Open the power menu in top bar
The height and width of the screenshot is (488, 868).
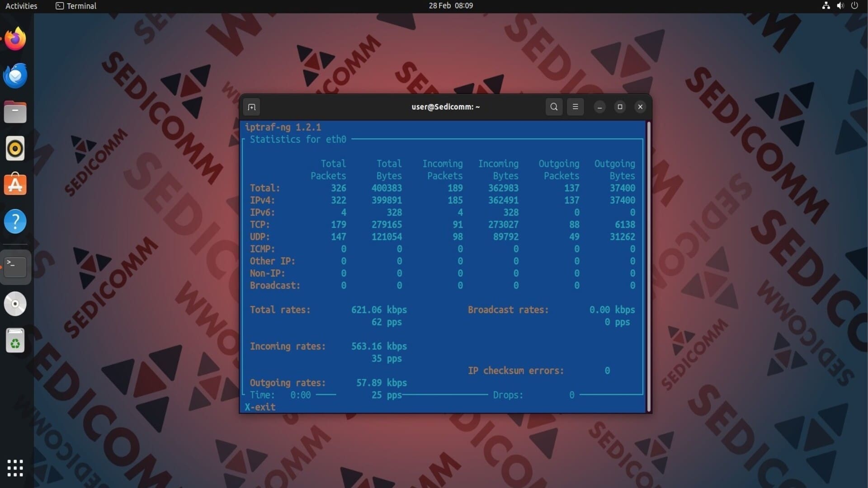pyautogui.click(x=854, y=6)
